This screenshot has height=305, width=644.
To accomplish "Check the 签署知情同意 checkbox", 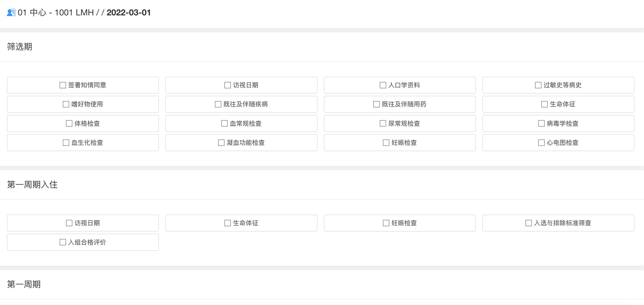I will pyautogui.click(x=62, y=85).
